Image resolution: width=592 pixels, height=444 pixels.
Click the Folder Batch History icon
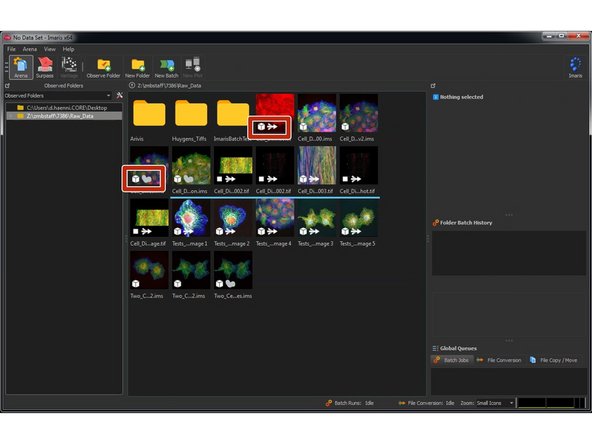436,223
